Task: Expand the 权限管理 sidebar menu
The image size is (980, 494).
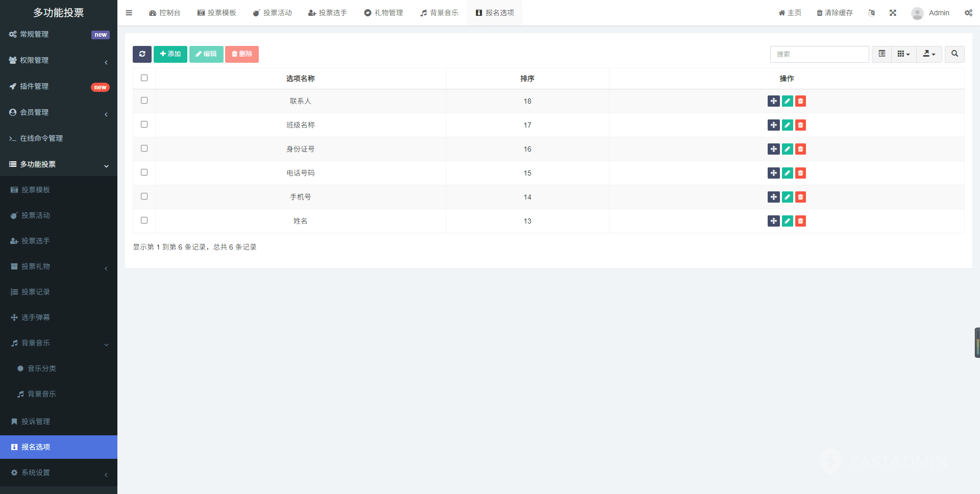Action: (x=59, y=60)
